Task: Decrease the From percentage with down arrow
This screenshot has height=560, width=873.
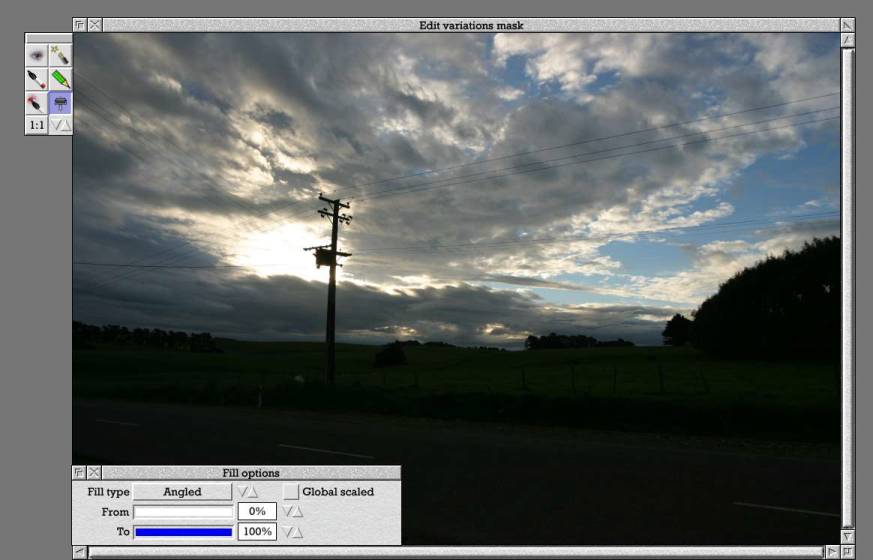Action: pyautogui.click(x=287, y=512)
